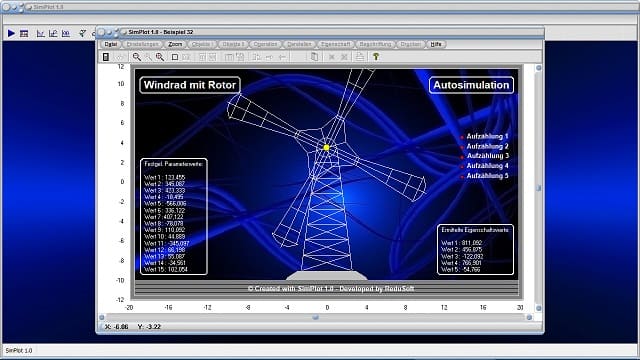This screenshot has width=640, height=360.
Task: Open the Einstellungen menu
Action: [x=142, y=44]
